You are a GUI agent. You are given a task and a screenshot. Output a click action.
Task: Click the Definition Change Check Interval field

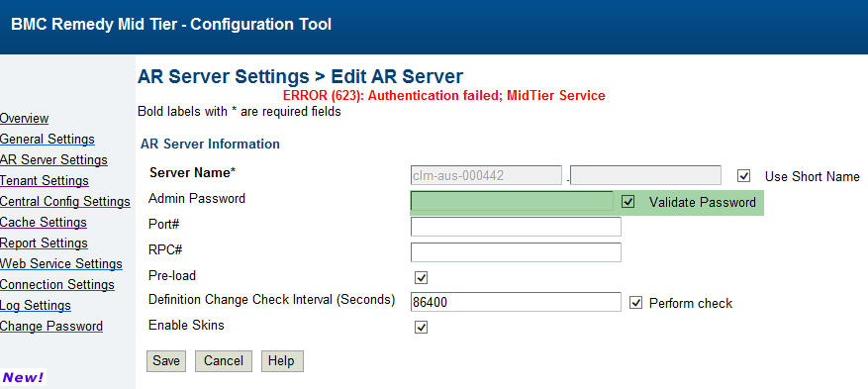(516, 302)
